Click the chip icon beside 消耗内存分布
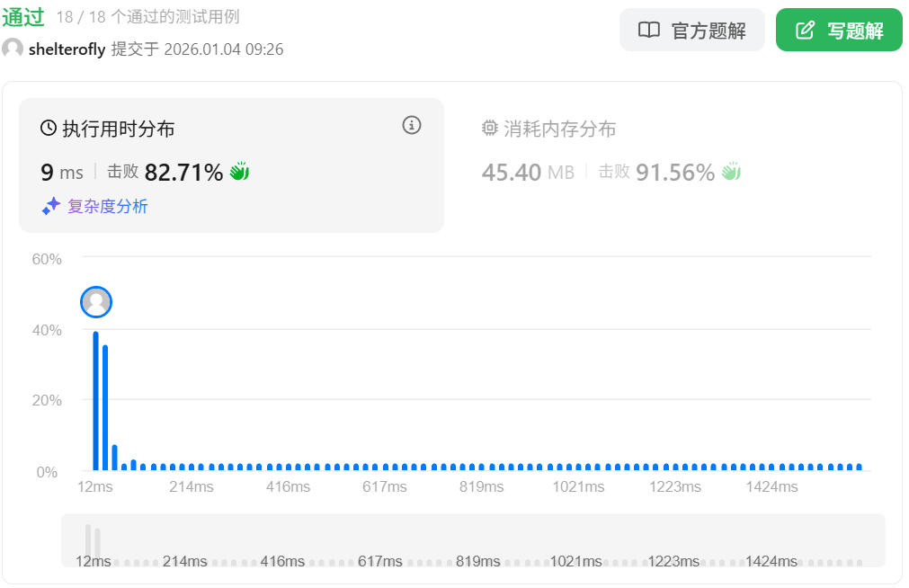The image size is (909, 588). coord(490,129)
